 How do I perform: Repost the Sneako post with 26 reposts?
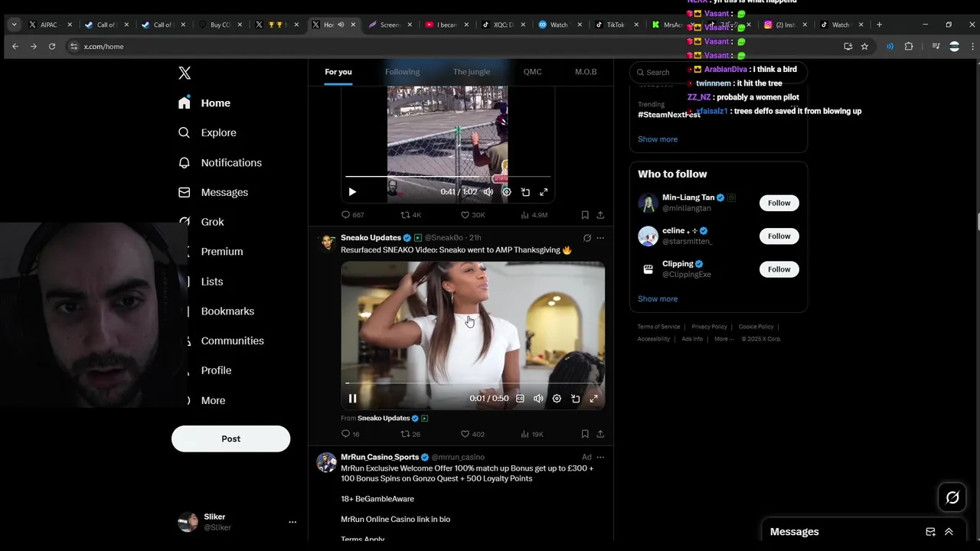410,434
